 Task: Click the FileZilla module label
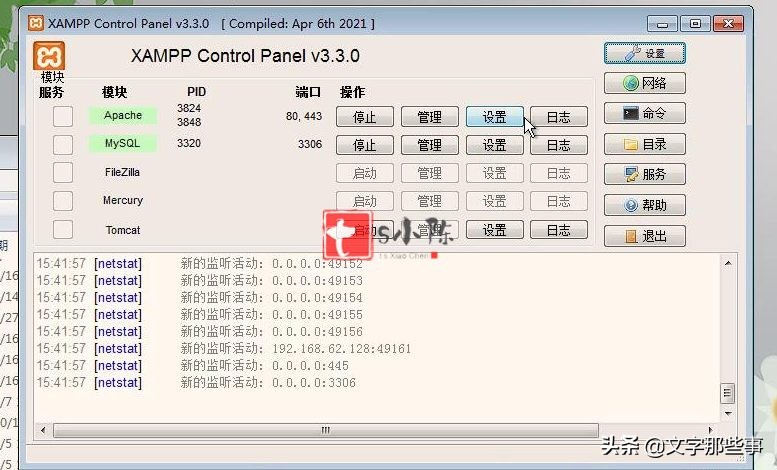(122, 172)
